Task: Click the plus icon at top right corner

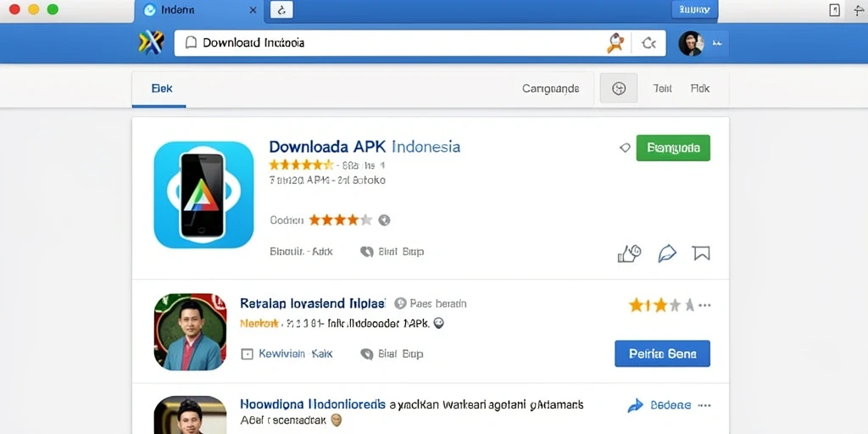Action: coord(860,9)
